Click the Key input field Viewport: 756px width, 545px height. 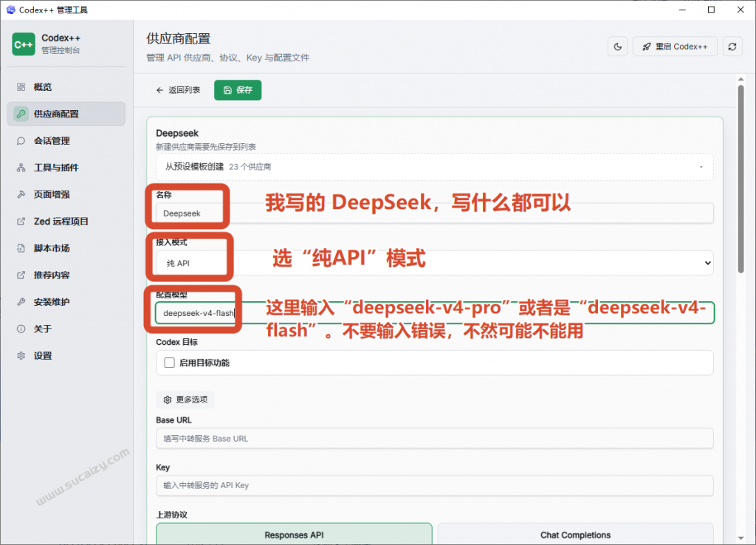tap(434, 485)
